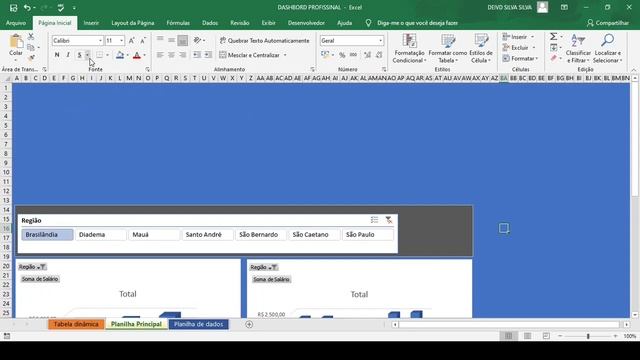Viewport: 640px width, 360px height.
Task: Toggle align text right button
Action: 182,55
